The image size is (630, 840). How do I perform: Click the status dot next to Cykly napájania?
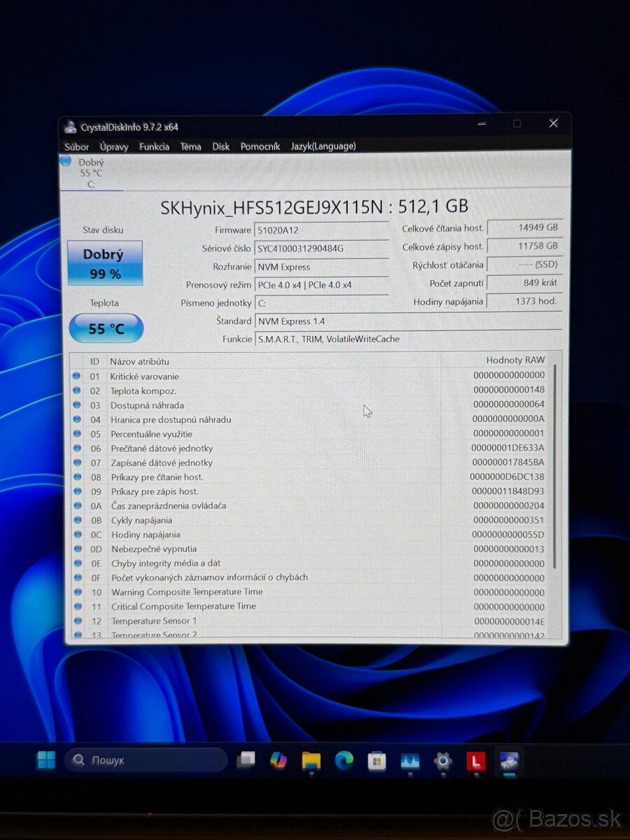[77, 520]
